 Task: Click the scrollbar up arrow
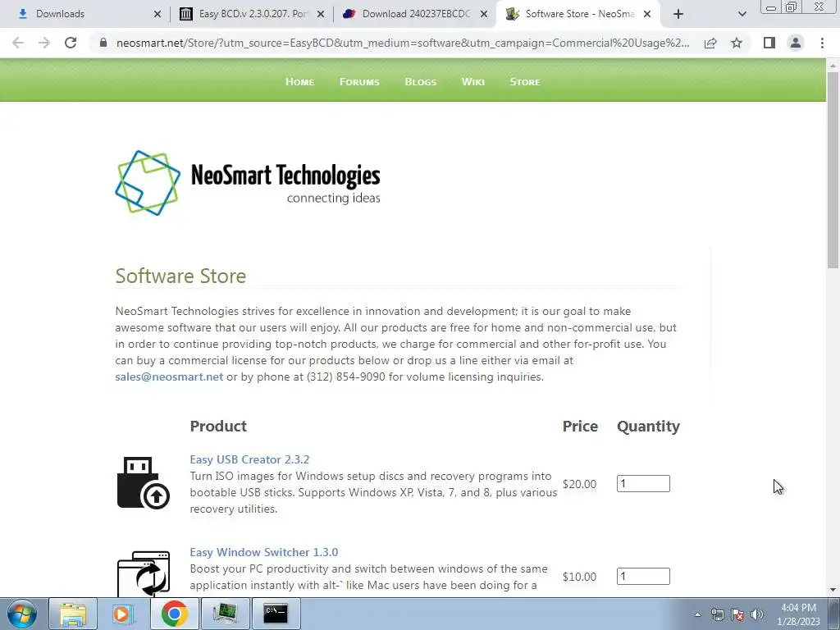(x=833, y=66)
